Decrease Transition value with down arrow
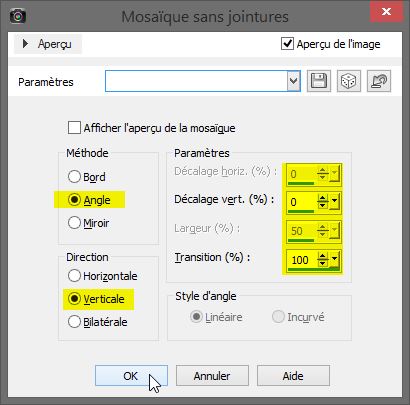Image resolution: width=410 pixels, height=405 pixels. tap(322, 263)
